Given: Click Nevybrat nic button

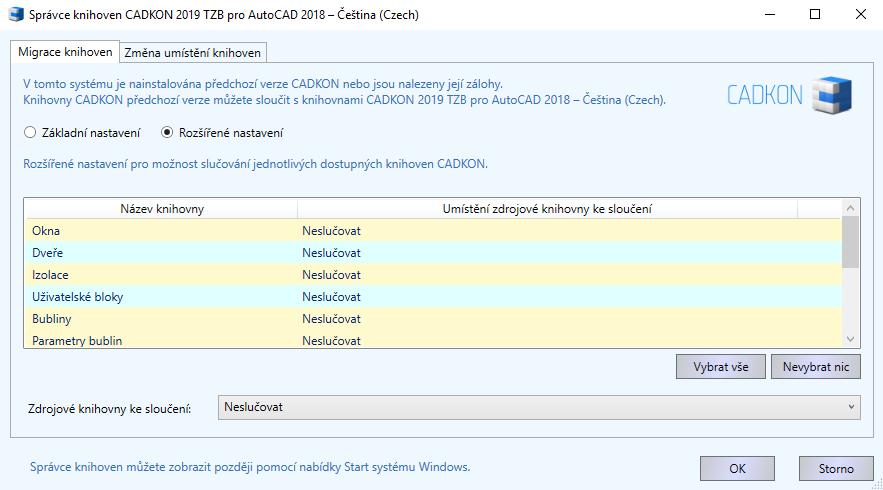Looking at the screenshot, I should pos(815,367).
